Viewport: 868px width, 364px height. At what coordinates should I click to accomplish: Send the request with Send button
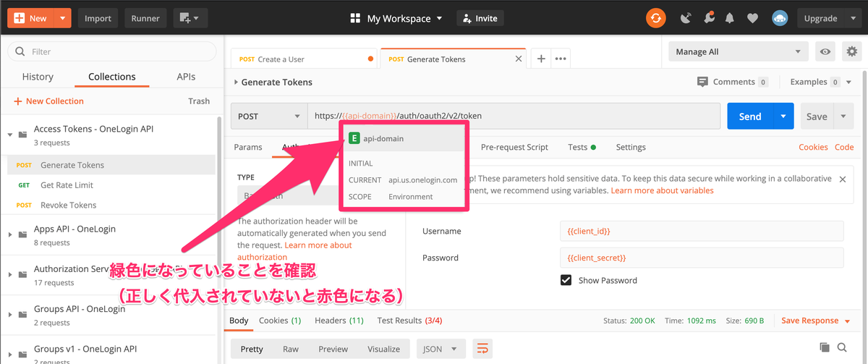tap(750, 116)
